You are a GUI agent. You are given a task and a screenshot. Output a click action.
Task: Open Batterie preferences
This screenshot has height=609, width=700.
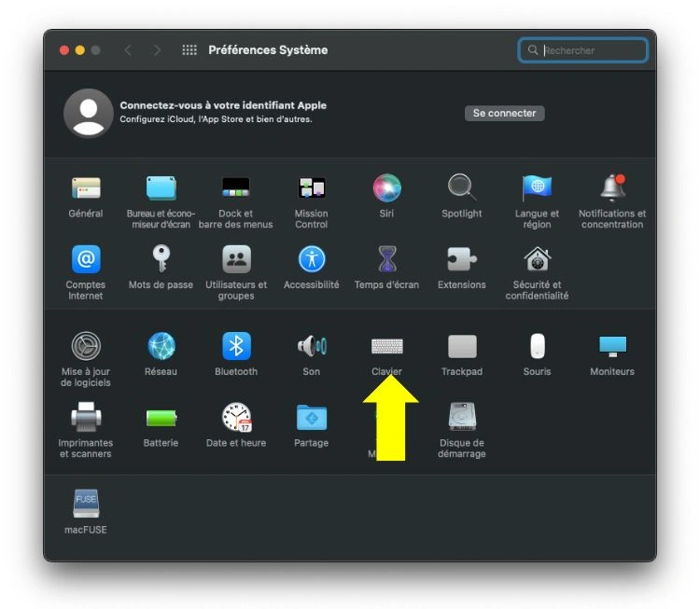click(161, 418)
